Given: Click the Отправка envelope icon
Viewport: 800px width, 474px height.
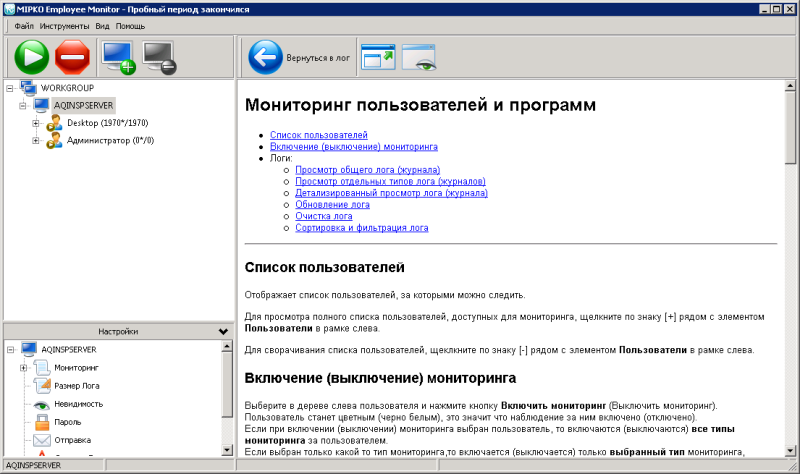Looking at the screenshot, I should [42, 440].
